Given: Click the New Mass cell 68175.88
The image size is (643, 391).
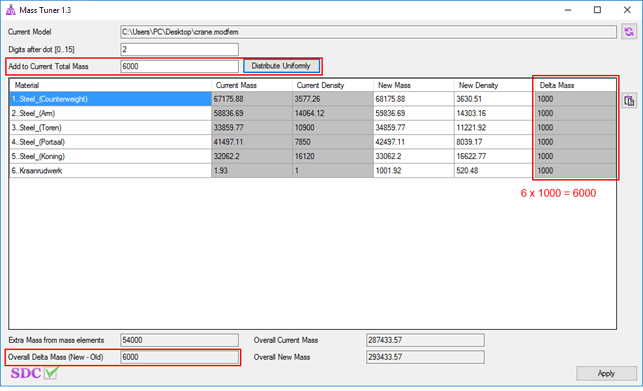Looking at the screenshot, I should click(413, 99).
